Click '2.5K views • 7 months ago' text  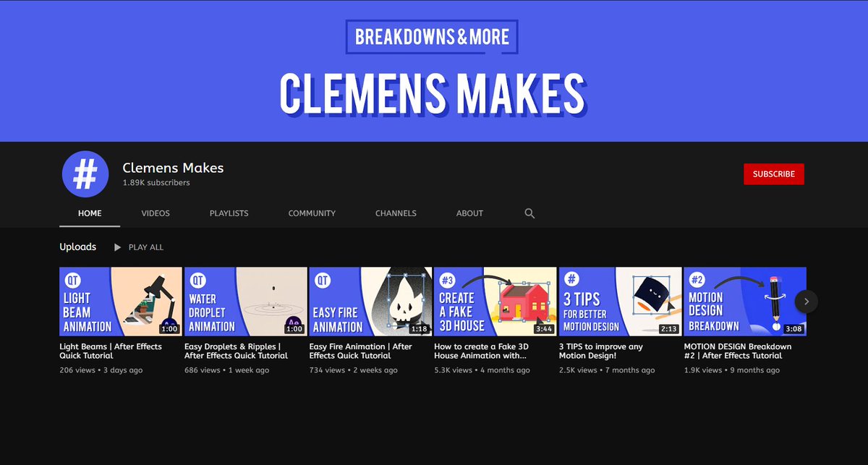click(607, 370)
